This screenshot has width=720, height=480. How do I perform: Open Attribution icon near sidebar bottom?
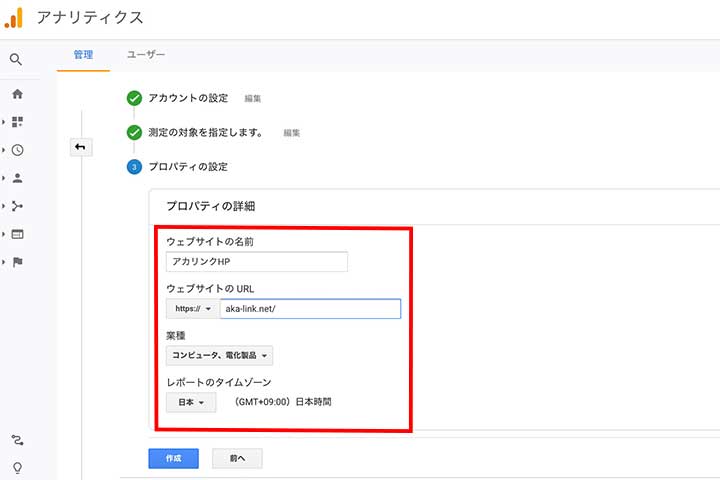[17, 440]
